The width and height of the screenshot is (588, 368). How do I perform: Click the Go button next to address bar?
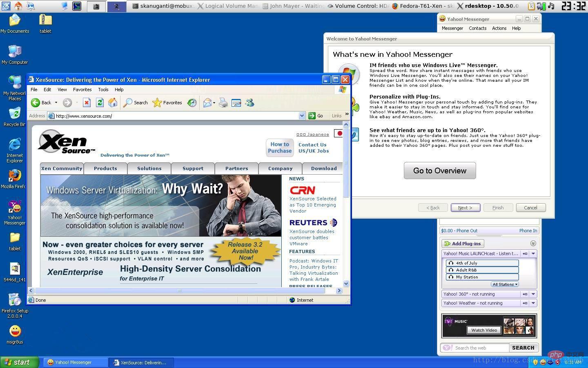click(x=316, y=116)
